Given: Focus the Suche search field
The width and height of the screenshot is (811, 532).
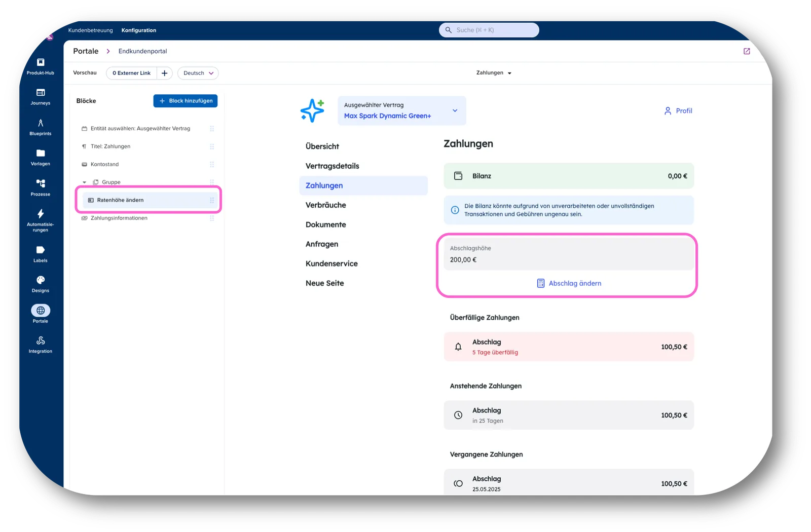Looking at the screenshot, I should click(x=489, y=30).
